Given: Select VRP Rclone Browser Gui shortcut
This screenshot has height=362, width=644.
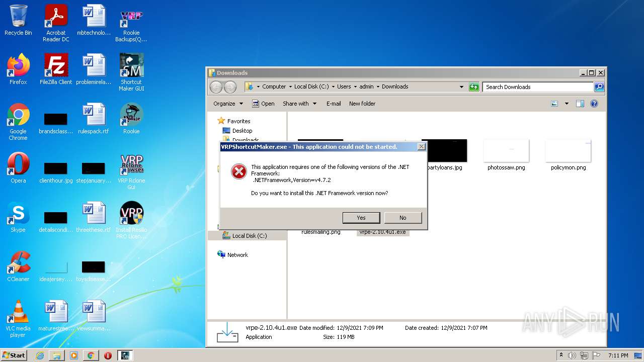Looking at the screenshot, I should click(131, 171).
